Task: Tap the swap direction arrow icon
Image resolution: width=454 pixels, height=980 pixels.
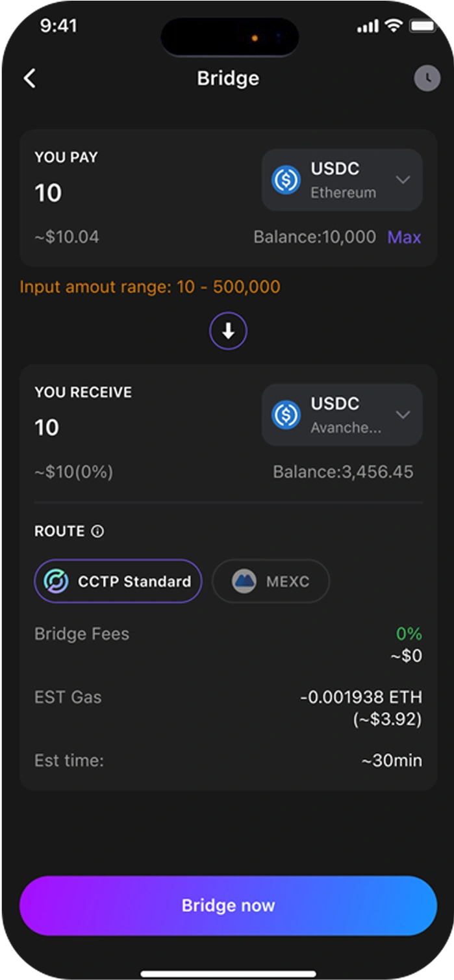Action: point(228,331)
